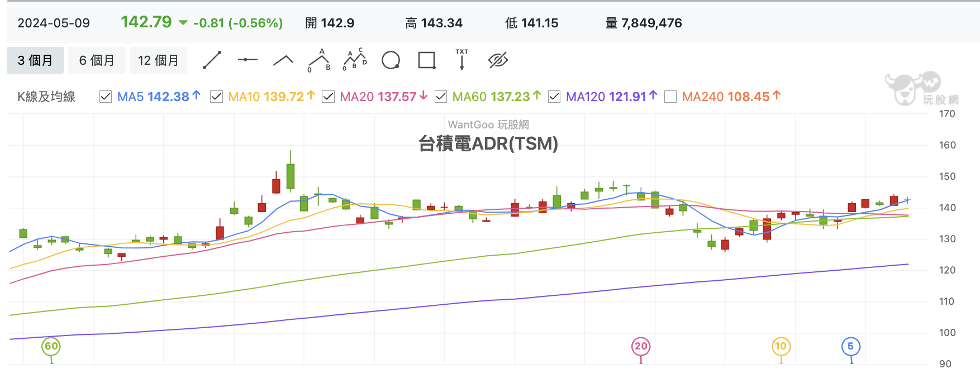980x374 pixels.
Task: Uncheck the MA5 moving average checkbox
Action: pyautogui.click(x=106, y=97)
